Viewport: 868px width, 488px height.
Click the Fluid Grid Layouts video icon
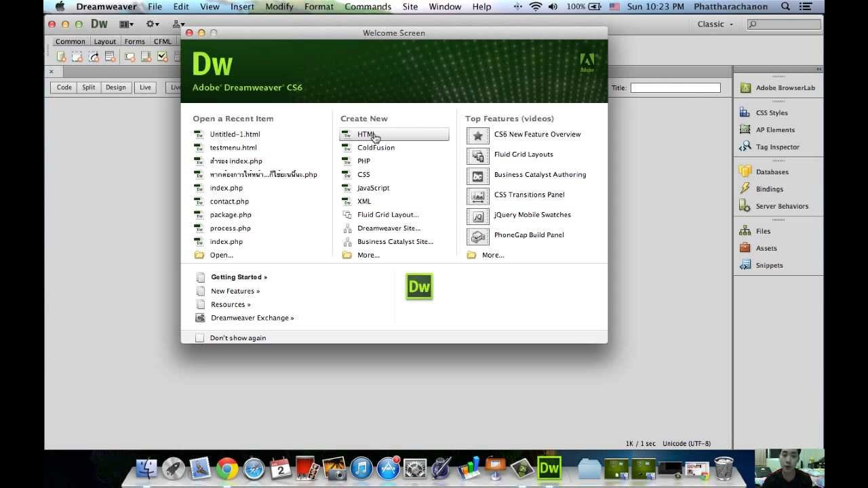pyautogui.click(x=478, y=156)
